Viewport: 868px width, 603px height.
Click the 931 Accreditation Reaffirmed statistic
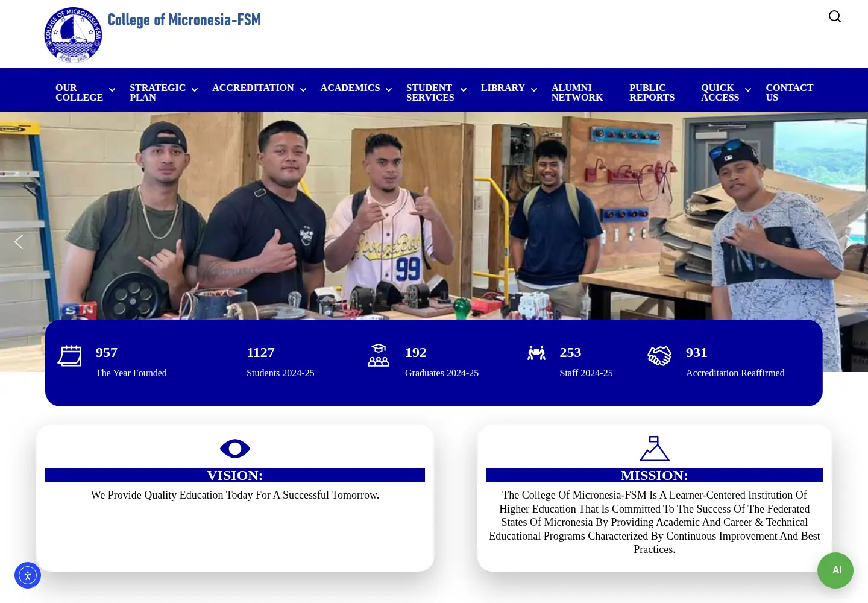pyautogui.click(x=735, y=362)
